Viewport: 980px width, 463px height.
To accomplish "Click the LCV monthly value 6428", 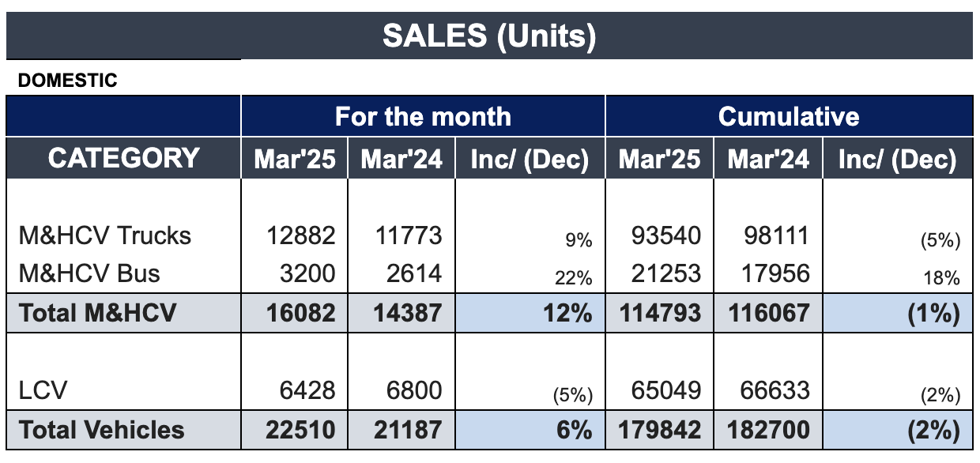I will 309,390.
